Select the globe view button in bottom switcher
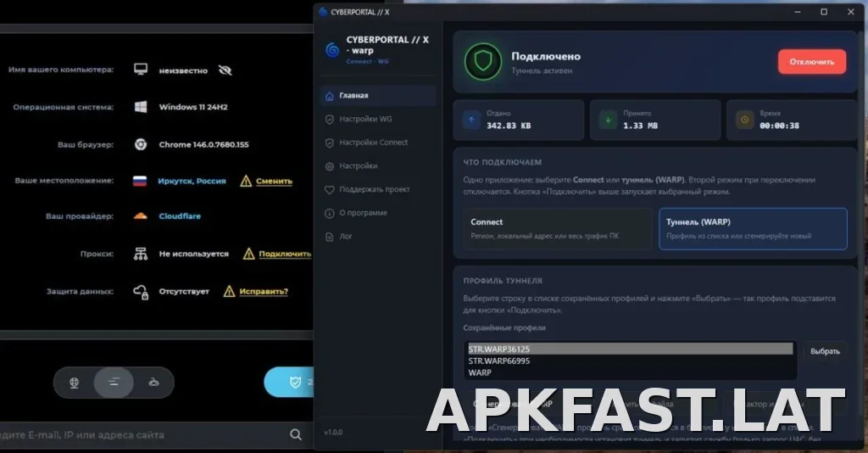868x453 pixels. tap(75, 382)
